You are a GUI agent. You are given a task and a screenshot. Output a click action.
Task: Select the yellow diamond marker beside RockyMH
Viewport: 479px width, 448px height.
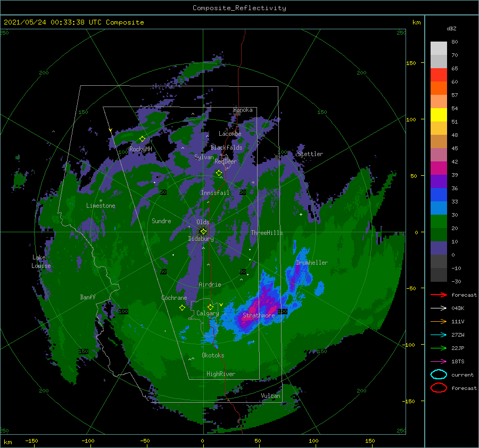142,139
